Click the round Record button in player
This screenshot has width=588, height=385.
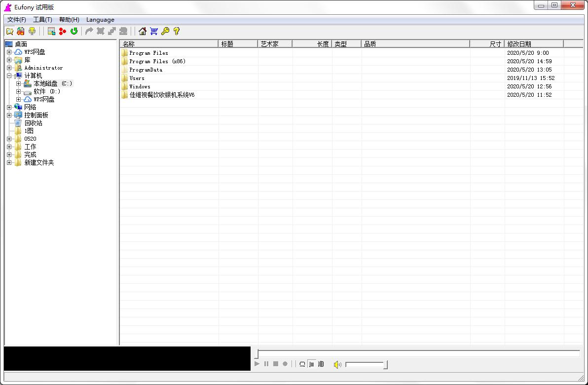pos(285,364)
